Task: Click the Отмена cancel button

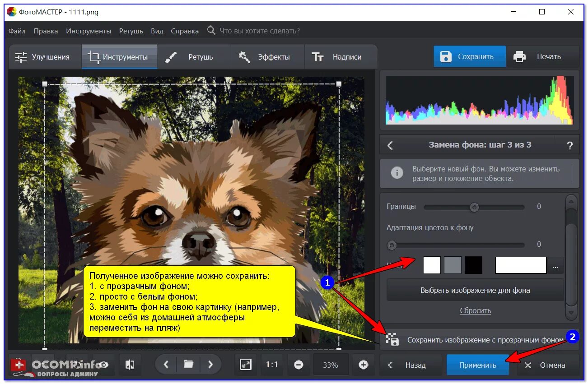Action: pos(548,365)
